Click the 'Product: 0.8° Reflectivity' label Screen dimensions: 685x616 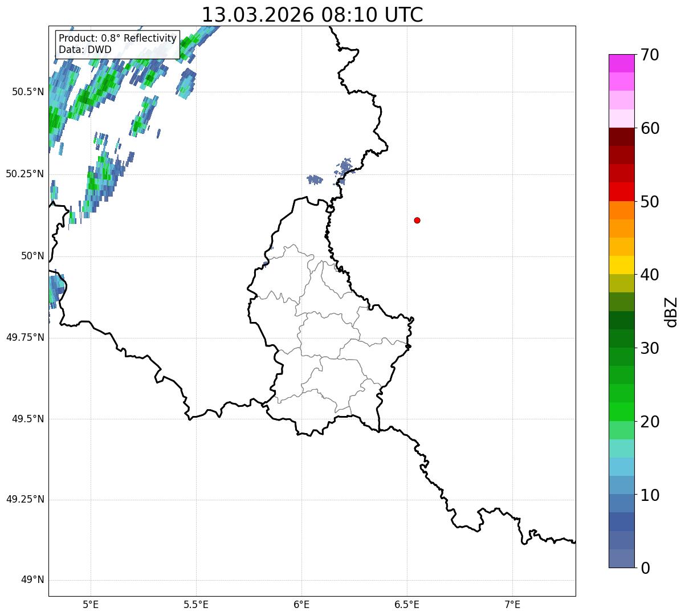tap(117, 38)
